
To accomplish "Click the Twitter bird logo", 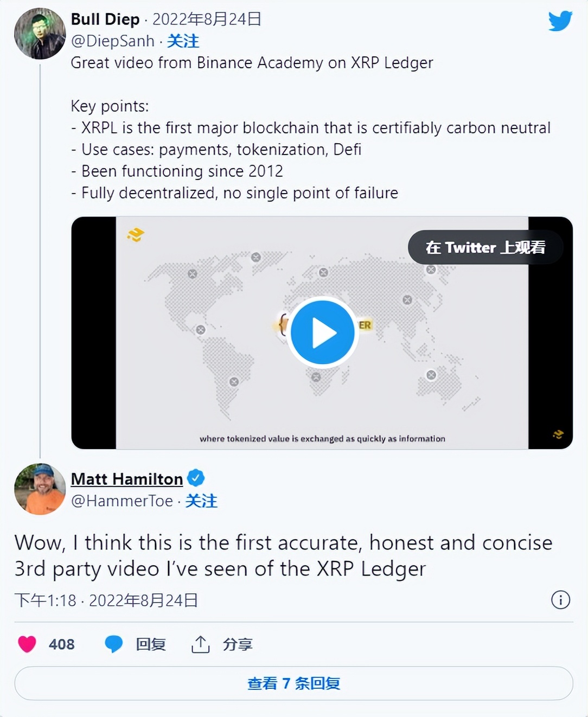I will 559,21.
